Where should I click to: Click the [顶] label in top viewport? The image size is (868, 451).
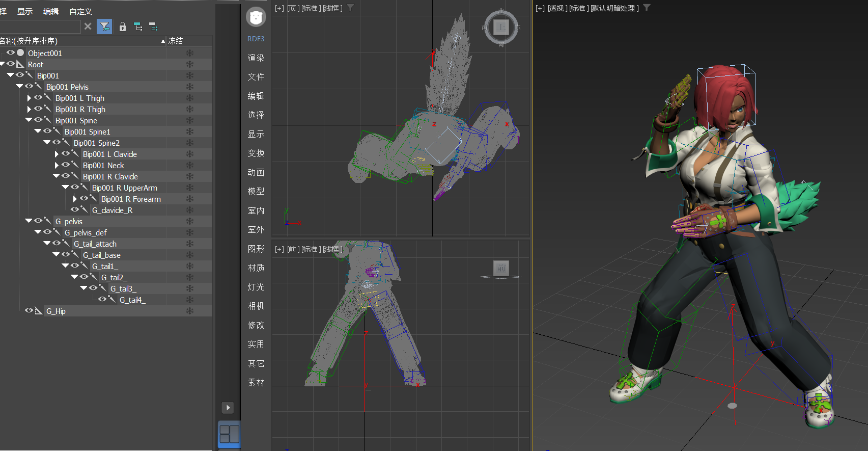(x=293, y=8)
